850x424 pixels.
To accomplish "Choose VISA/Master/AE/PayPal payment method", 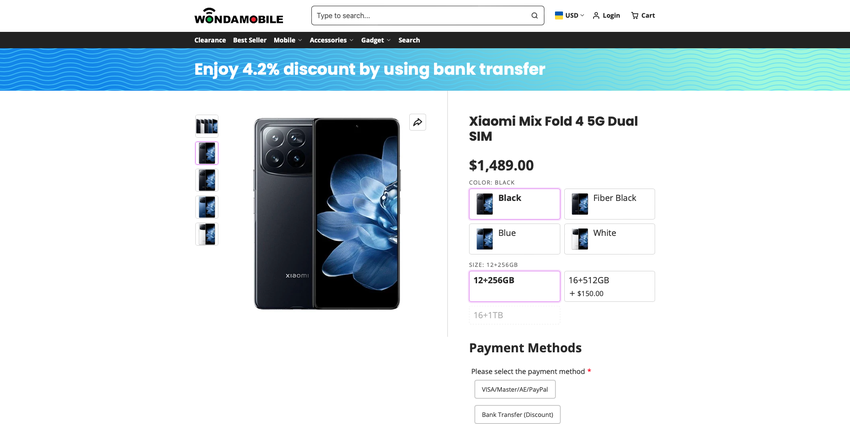I will (515, 389).
